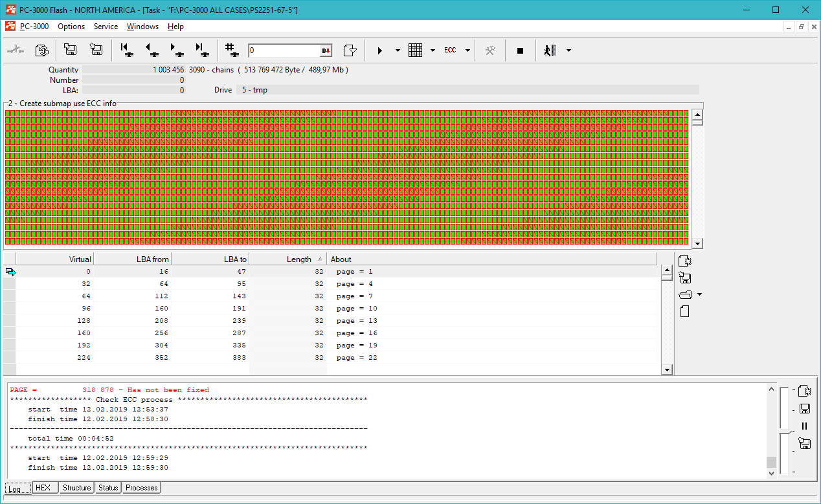Screen dimensions: 821x504
Task: Open dropdown arrow next to ECC button
Action: (467, 50)
